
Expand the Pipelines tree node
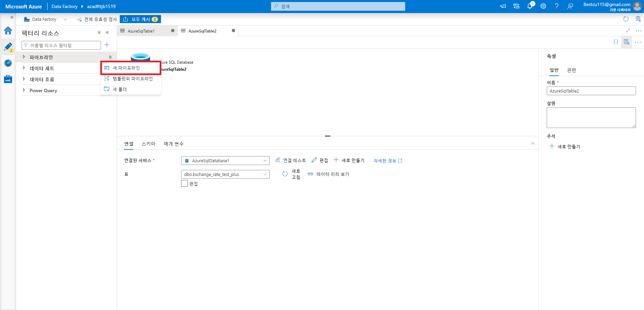24,57
